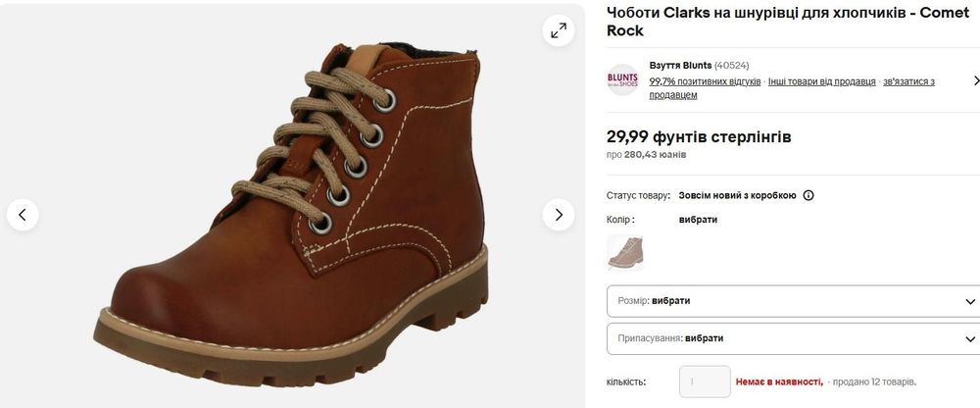Screen dimensions: 980x408
Task: Select the boot color swatch thumbnail
Action: (x=625, y=252)
